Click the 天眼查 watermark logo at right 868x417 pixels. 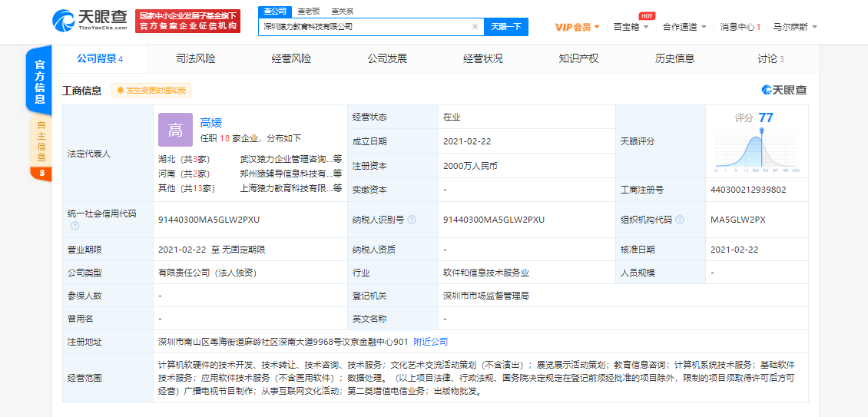[x=784, y=91]
